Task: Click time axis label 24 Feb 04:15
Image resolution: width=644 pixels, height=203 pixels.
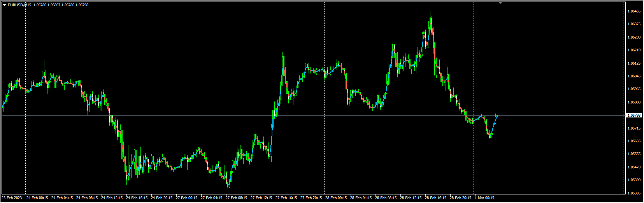Action: coord(62,198)
